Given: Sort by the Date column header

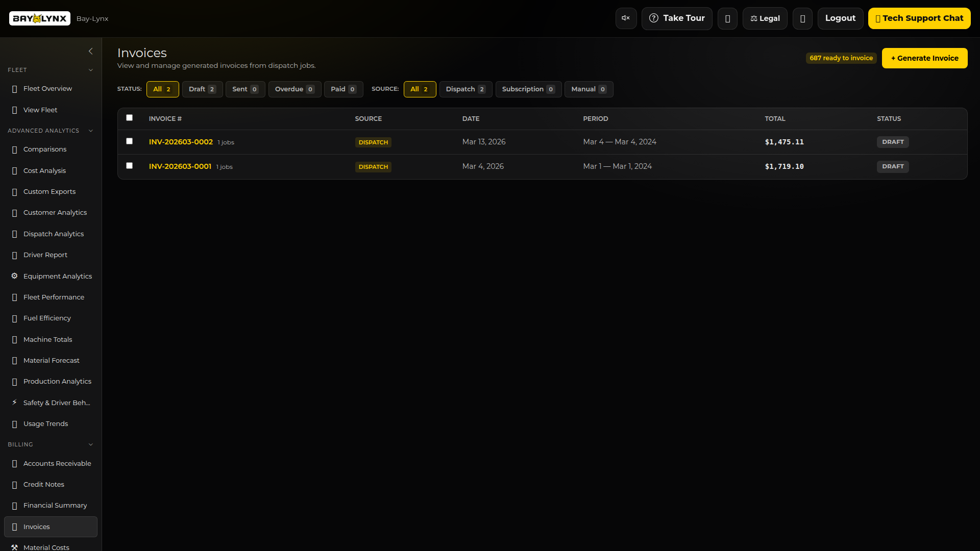Looking at the screenshot, I should coord(471,119).
